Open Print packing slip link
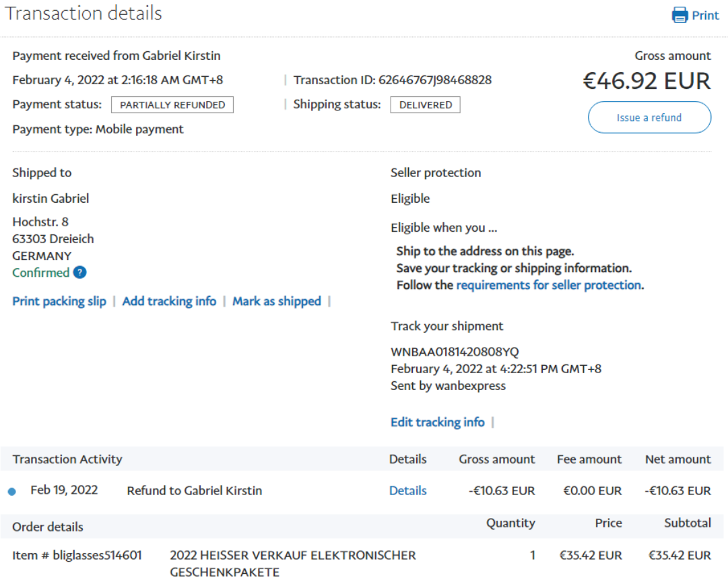Viewport: 728px width, 582px height. coord(59,301)
